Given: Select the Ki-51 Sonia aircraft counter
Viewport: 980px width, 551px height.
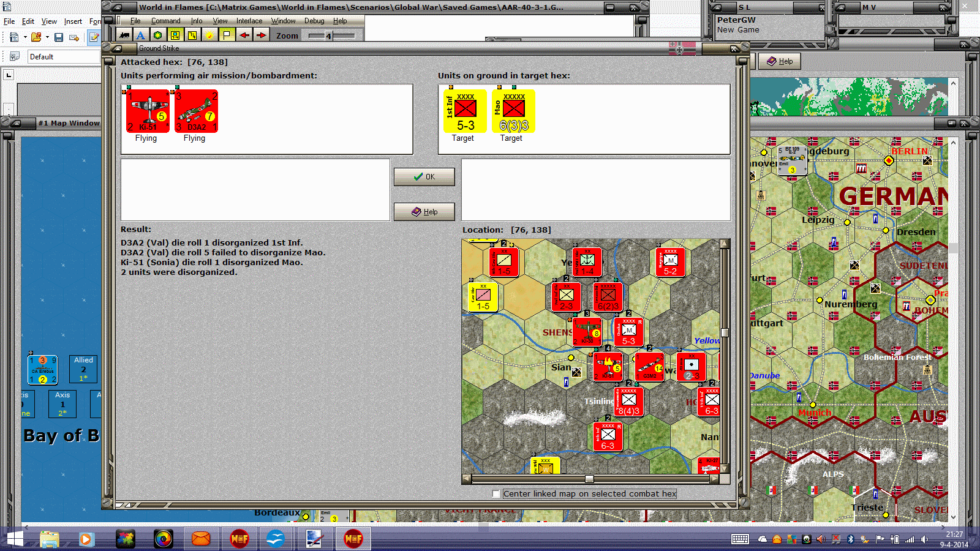Looking at the screenshot, I should pyautogui.click(x=148, y=111).
